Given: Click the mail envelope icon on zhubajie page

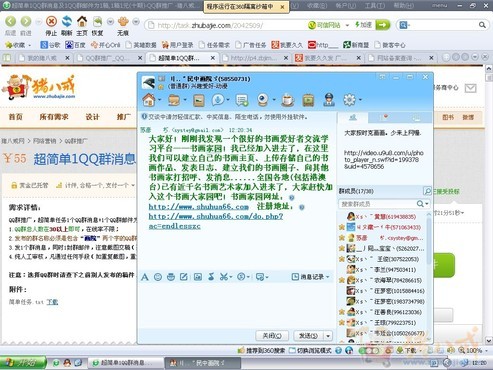Looking at the screenshot, I should click(470, 88).
